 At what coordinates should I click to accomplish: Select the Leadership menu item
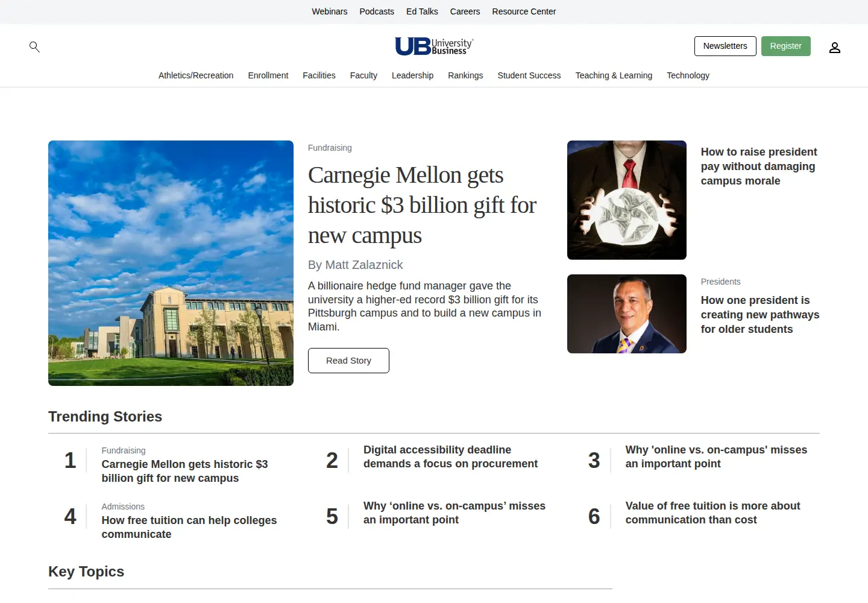point(412,75)
